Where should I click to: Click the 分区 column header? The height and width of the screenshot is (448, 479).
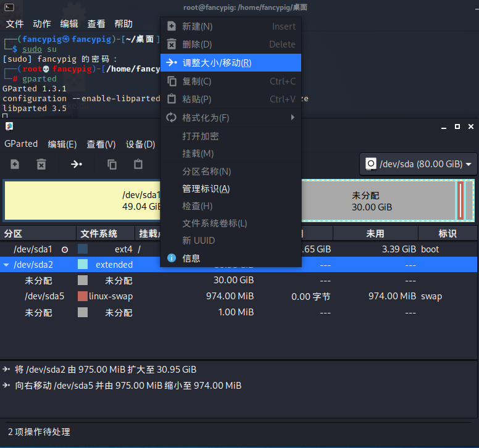[38, 234]
